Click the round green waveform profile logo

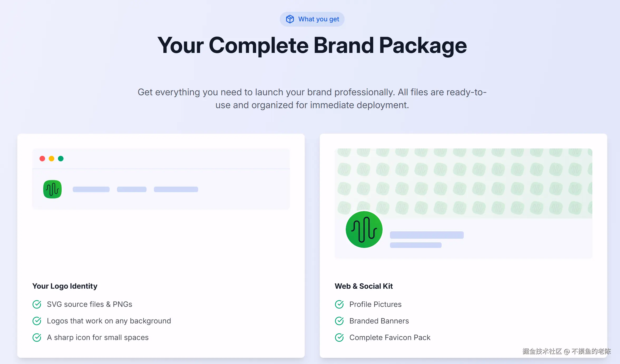point(364,230)
